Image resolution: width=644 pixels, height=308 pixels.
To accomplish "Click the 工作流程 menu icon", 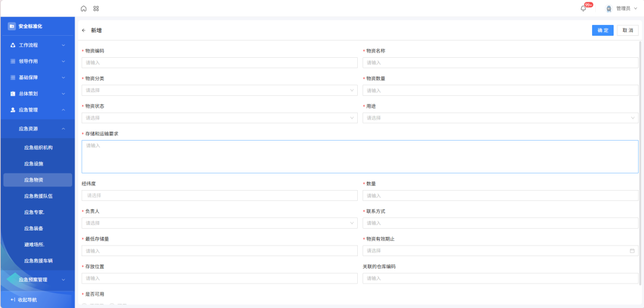I will 13,45.
